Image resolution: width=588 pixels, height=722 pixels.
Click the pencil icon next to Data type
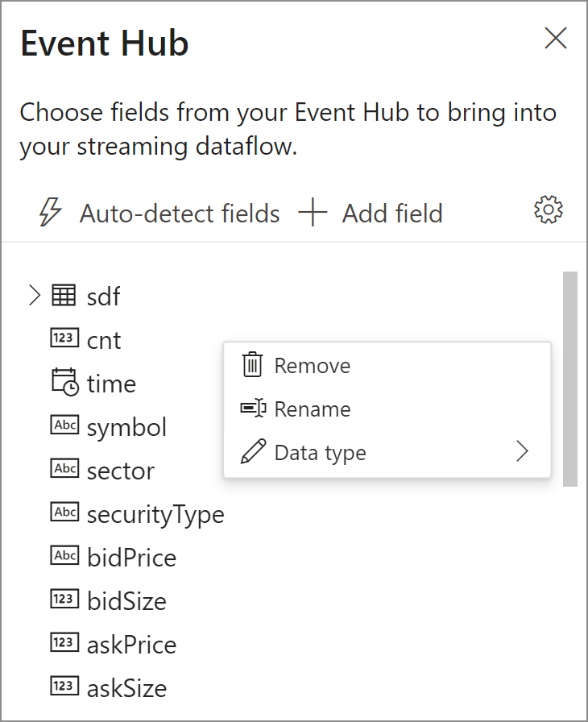(x=254, y=452)
